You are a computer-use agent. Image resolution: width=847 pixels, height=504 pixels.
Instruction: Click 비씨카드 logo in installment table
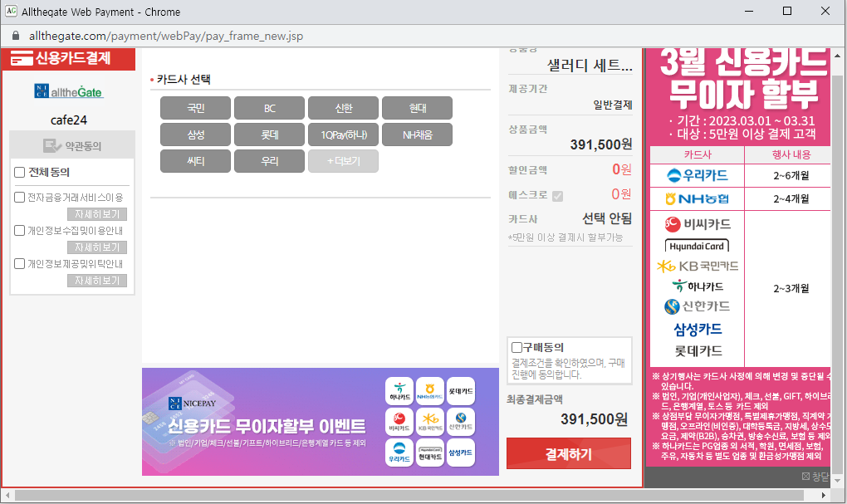698,223
